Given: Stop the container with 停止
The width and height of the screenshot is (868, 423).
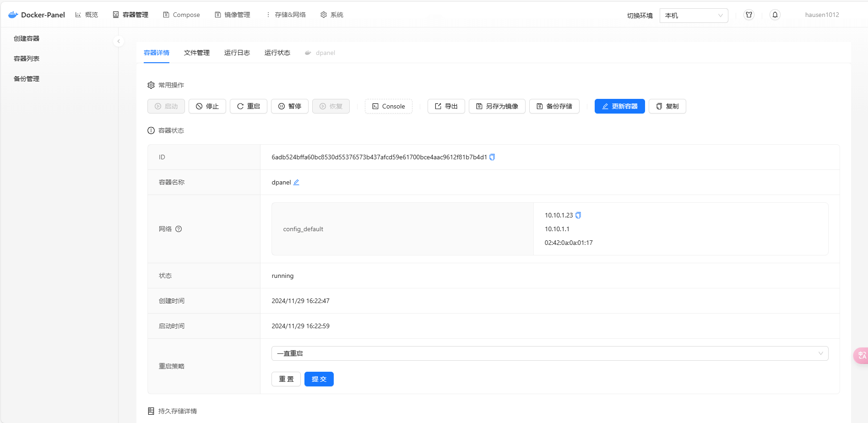Looking at the screenshot, I should 207,106.
